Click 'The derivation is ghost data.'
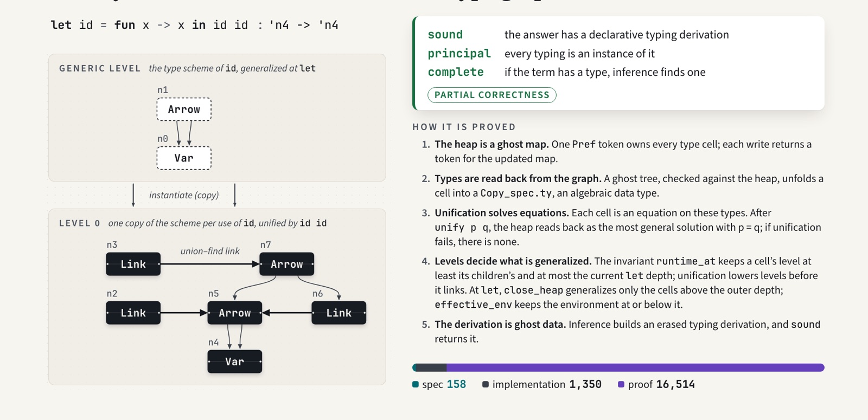 click(x=500, y=324)
